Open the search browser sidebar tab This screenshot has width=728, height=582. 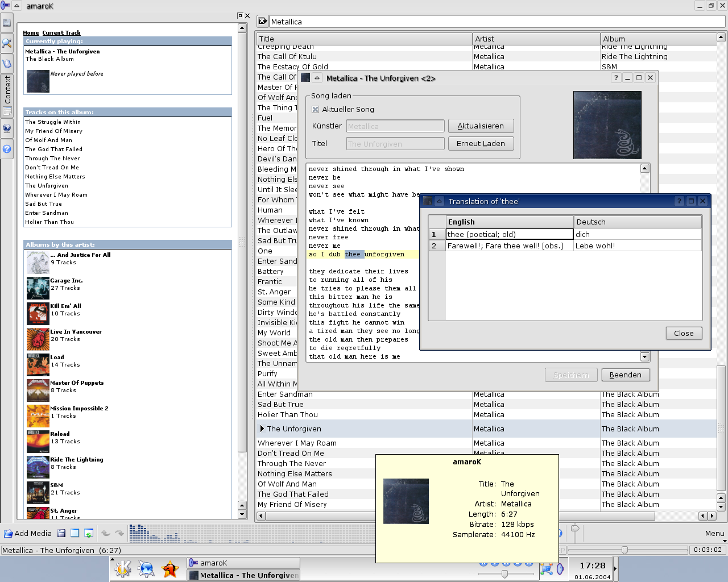pyautogui.click(x=6, y=43)
